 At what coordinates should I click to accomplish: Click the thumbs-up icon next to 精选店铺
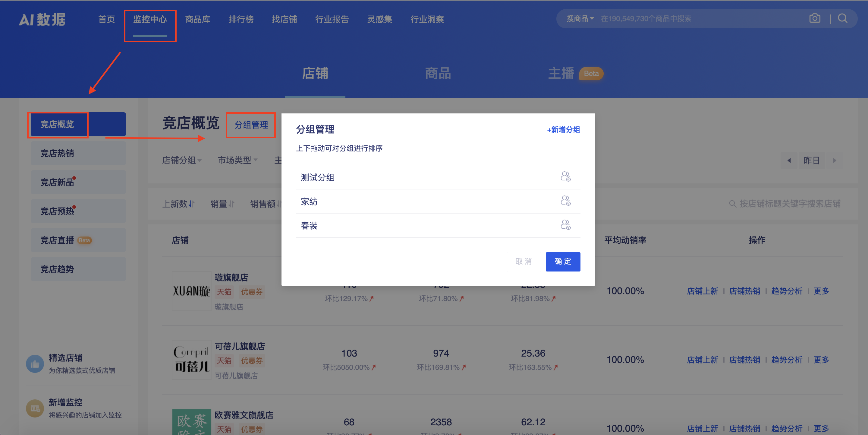pos(35,364)
